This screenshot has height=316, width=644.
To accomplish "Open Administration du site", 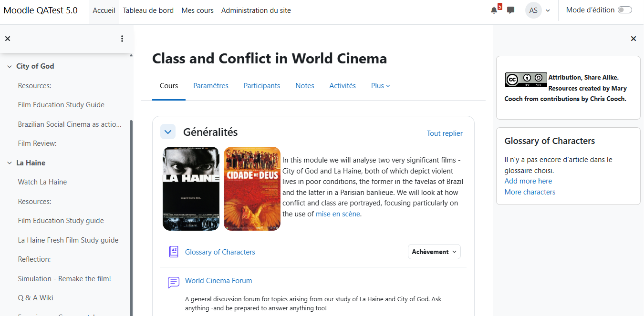I will pos(256,10).
